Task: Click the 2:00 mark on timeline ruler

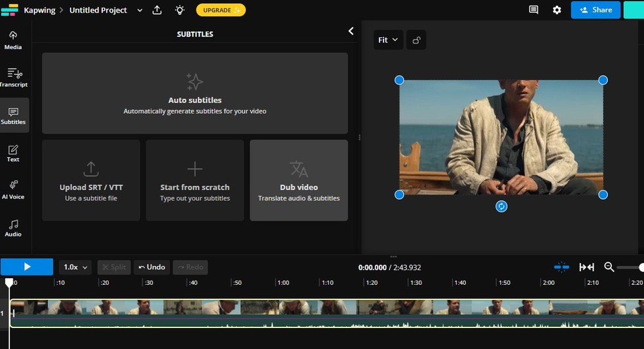Action: 548,283
